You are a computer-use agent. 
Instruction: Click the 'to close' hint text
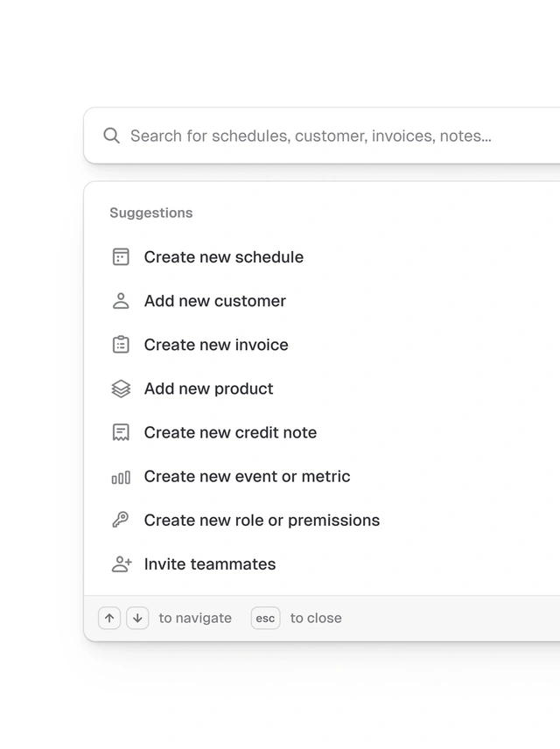point(316,618)
